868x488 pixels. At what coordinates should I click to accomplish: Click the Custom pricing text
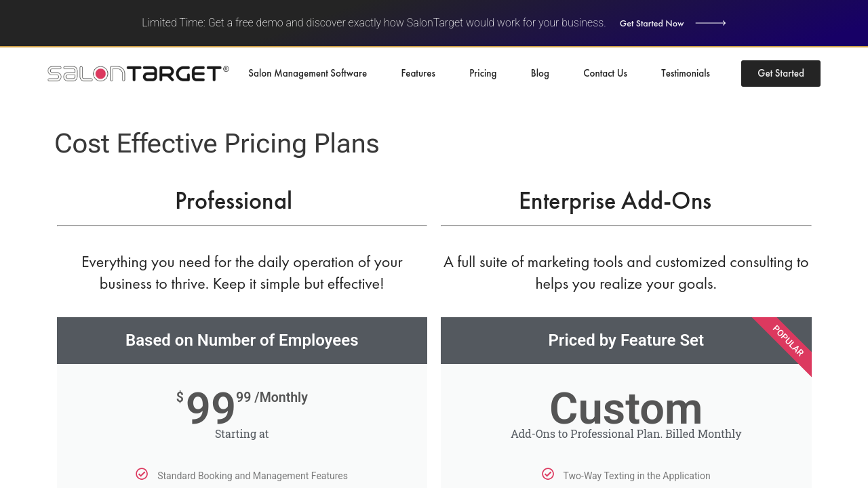tap(625, 409)
